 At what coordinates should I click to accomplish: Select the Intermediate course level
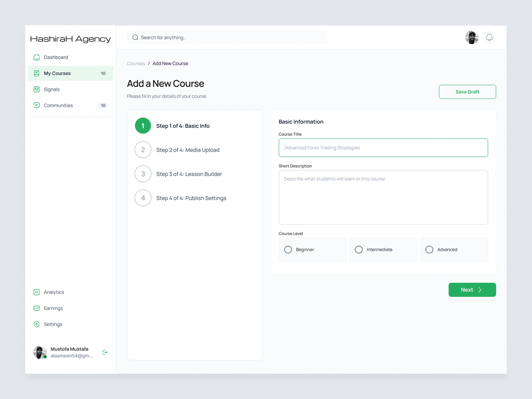click(359, 250)
